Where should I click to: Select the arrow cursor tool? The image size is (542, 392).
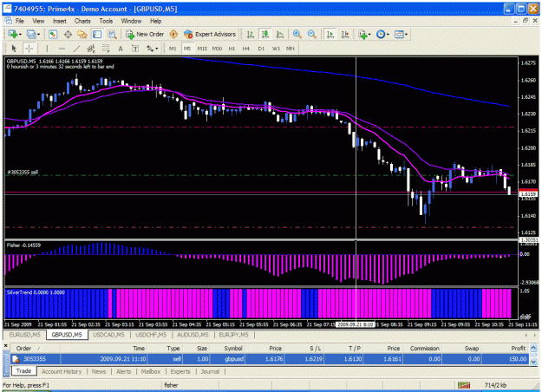pos(14,49)
